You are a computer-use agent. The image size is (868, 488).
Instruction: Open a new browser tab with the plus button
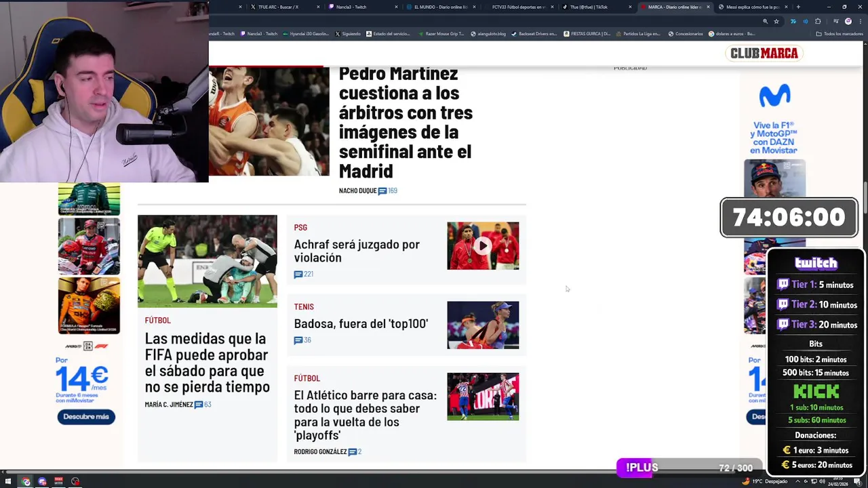click(x=798, y=7)
